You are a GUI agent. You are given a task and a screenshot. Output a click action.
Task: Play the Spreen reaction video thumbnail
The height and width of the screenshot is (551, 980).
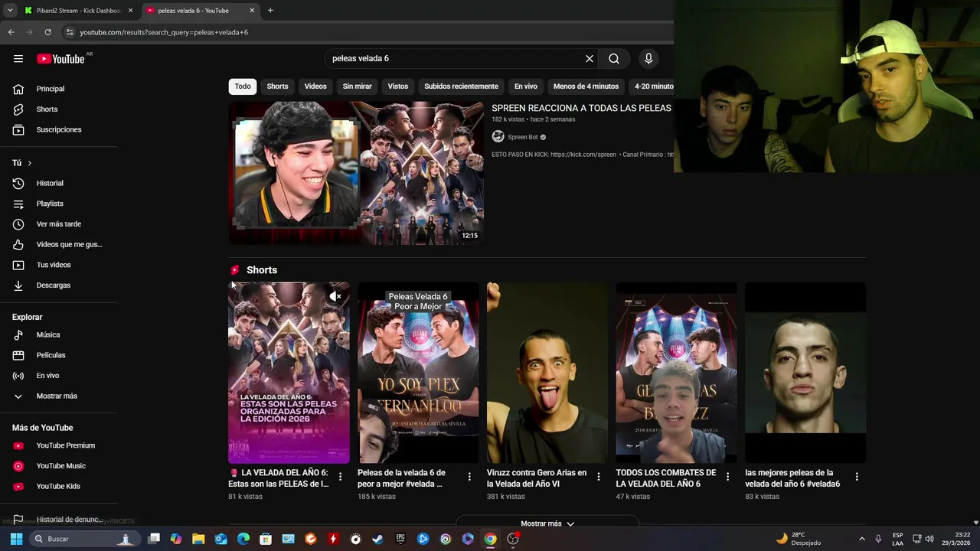357,173
